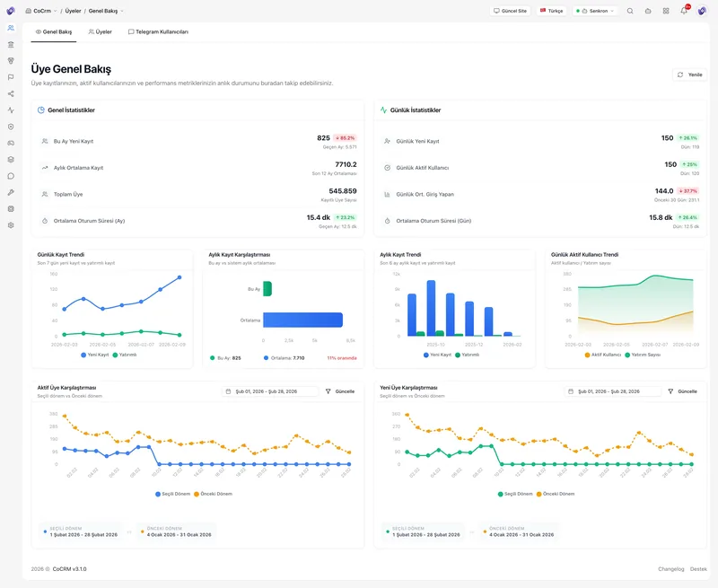Toggle Seçili Dönem in Aktif Üye chart legend
The image size is (718, 588).
pyautogui.click(x=172, y=494)
